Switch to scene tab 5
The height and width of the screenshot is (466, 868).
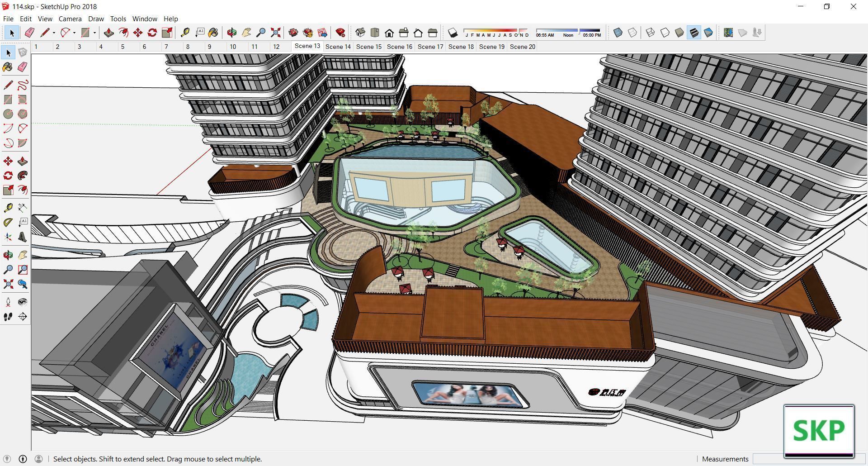(x=123, y=47)
